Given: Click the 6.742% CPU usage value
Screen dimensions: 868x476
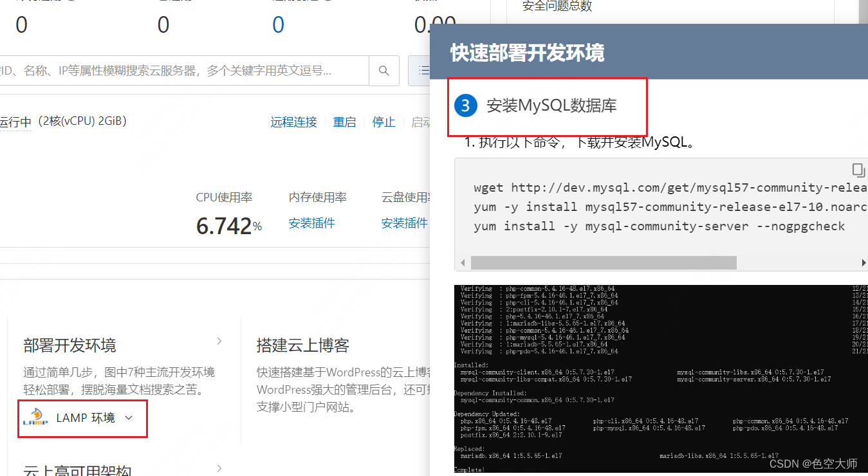Looking at the screenshot, I should [229, 226].
